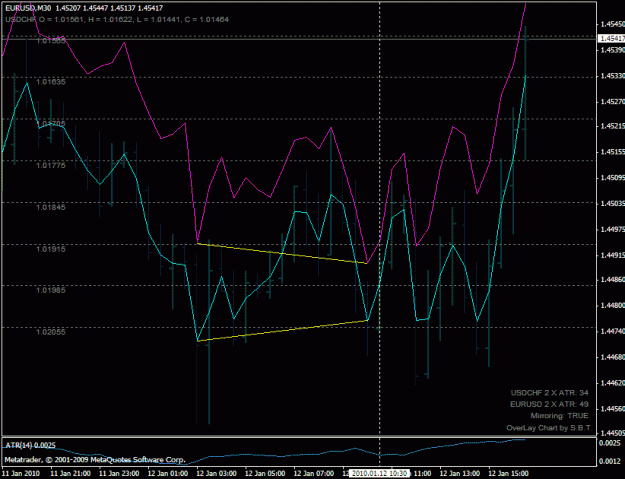Click the 1.45330 price scale label

coord(613,76)
